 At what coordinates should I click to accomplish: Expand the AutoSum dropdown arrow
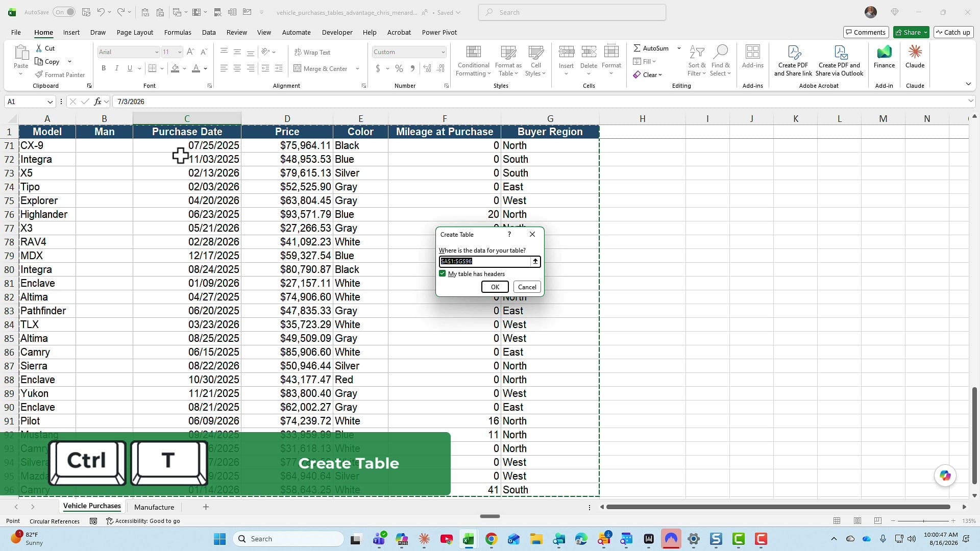click(x=679, y=48)
